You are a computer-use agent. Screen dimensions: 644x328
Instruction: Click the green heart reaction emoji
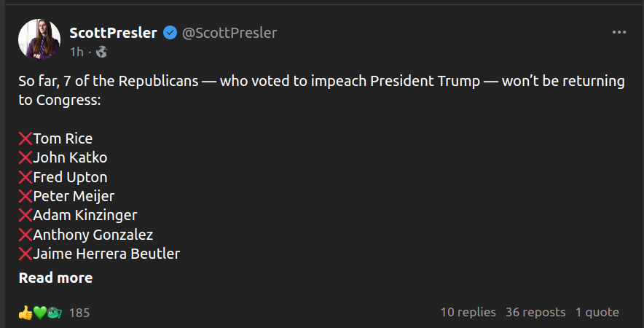click(40, 313)
